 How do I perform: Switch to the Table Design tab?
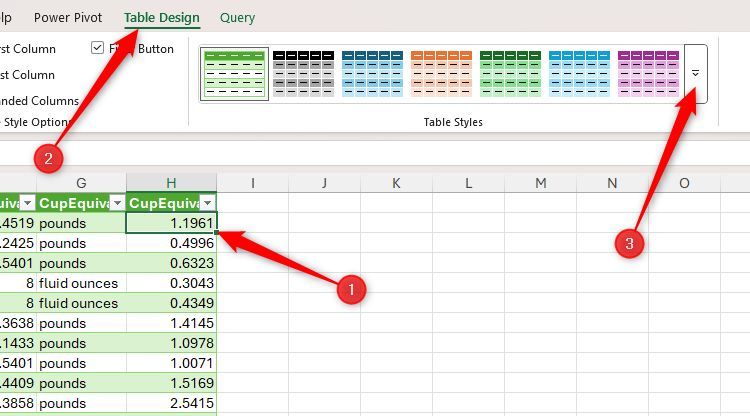pos(162,18)
